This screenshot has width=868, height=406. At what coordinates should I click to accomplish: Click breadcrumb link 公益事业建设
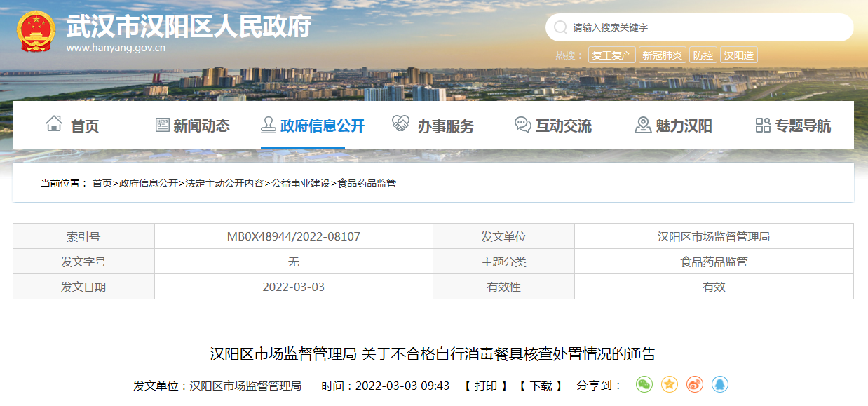tap(301, 183)
